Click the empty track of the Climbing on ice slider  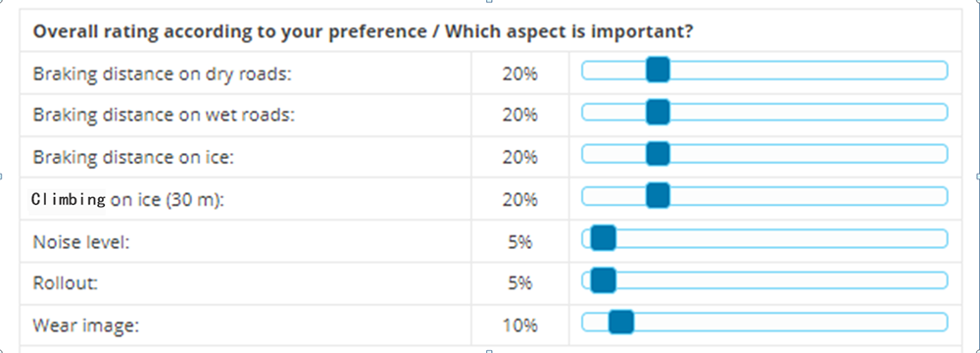808,196
